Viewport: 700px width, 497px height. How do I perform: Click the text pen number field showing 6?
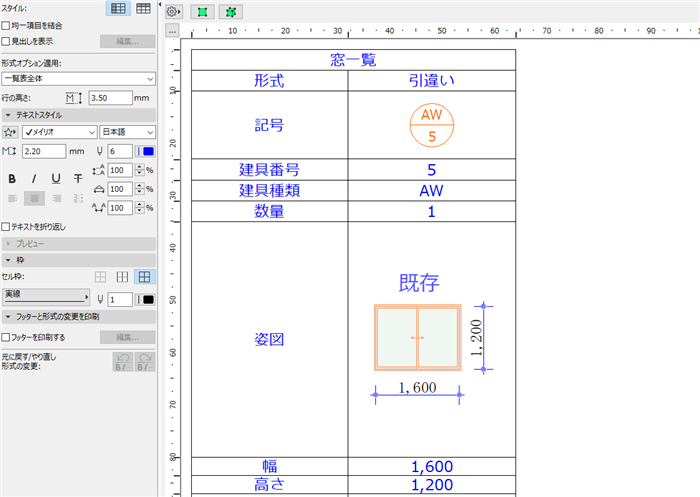[x=120, y=151]
